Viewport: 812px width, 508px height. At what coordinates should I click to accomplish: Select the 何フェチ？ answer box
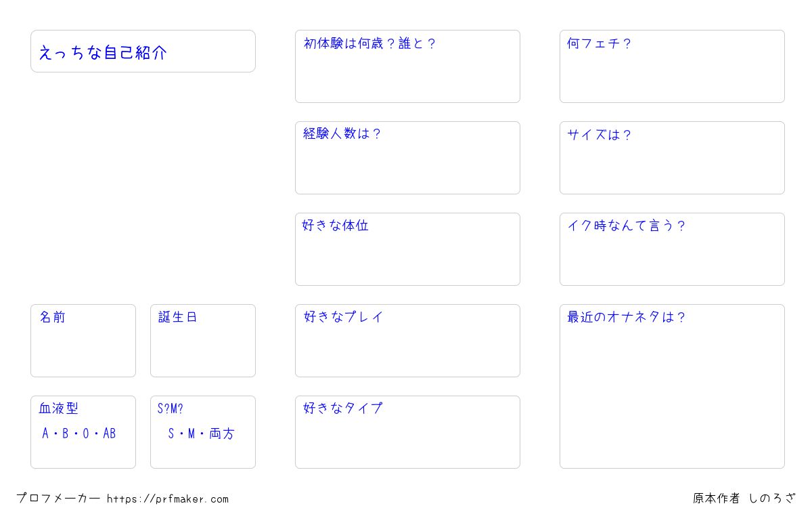(x=672, y=66)
